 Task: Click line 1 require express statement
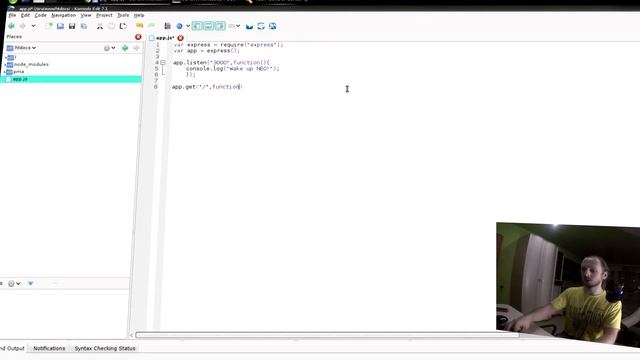(x=228, y=44)
